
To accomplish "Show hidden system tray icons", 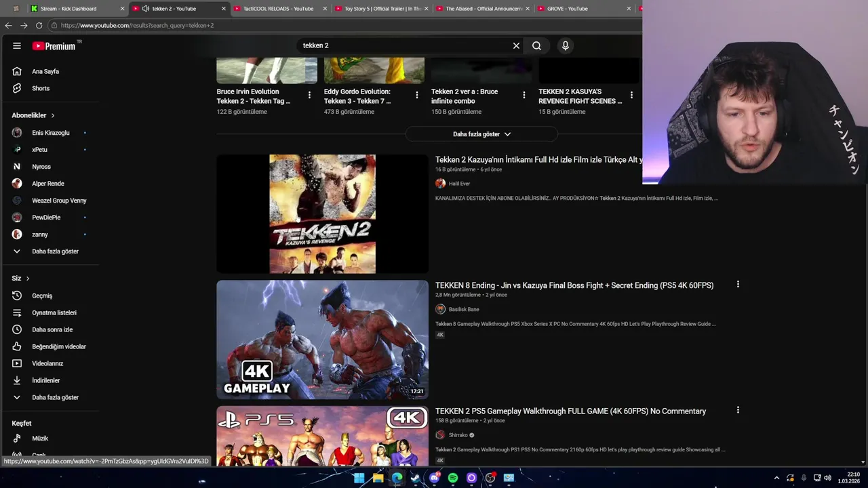I will pyautogui.click(x=776, y=478).
